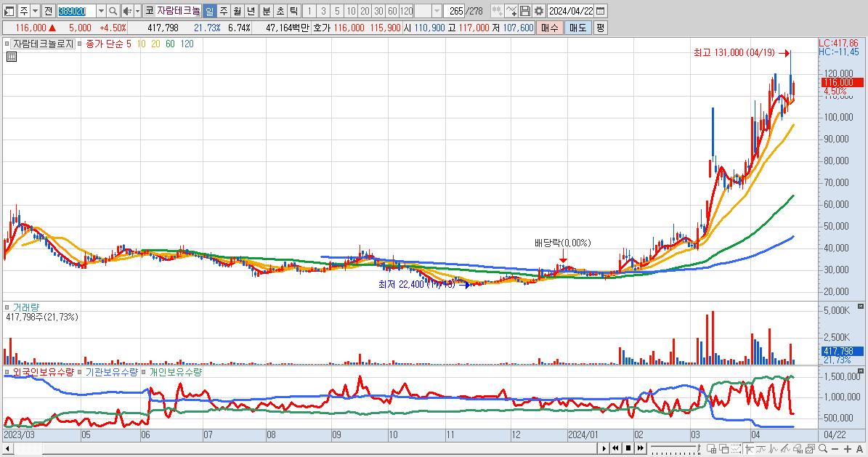Click the 전 button in top toolbar

click(48, 11)
